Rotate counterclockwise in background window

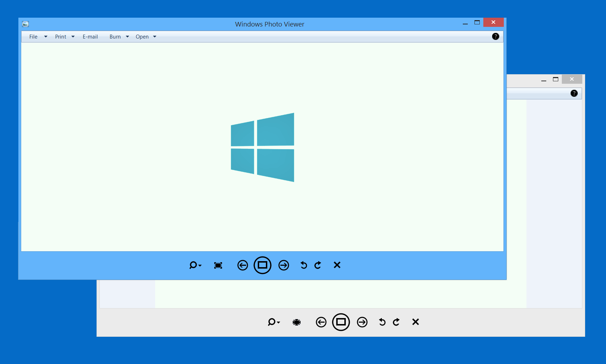382,322
